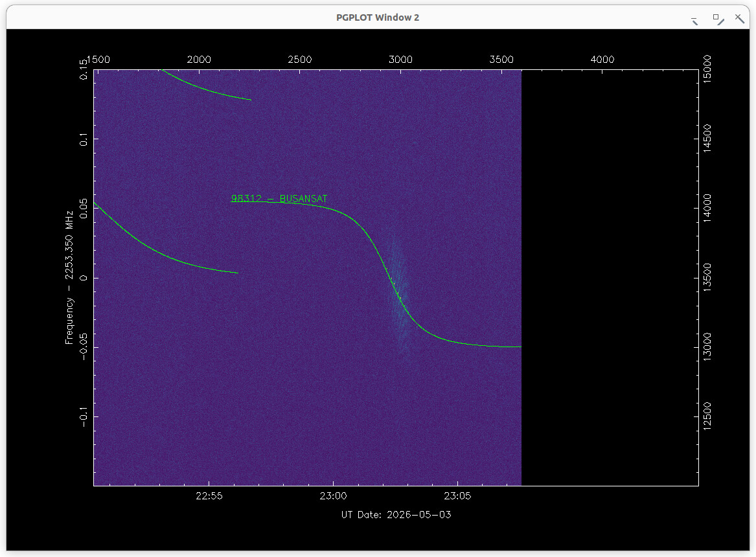
Task: Click the top axis value 3500
Action: click(501, 60)
